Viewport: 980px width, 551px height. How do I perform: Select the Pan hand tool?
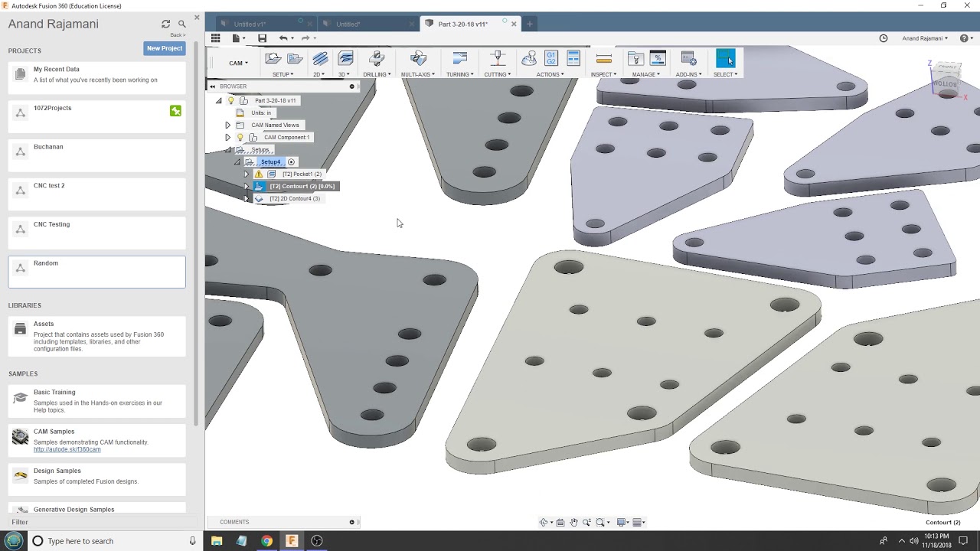[573, 523]
